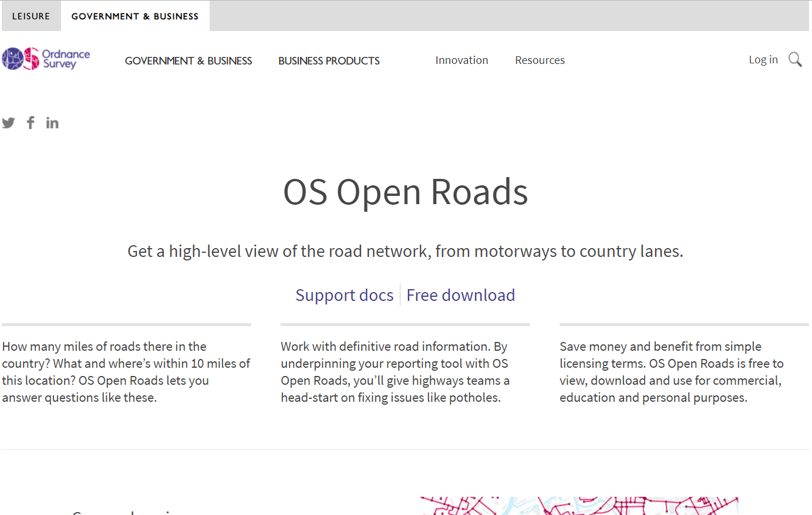Select the top Government & Business tab
The width and height of the screenshot is (812, 515).
(135, 16)
